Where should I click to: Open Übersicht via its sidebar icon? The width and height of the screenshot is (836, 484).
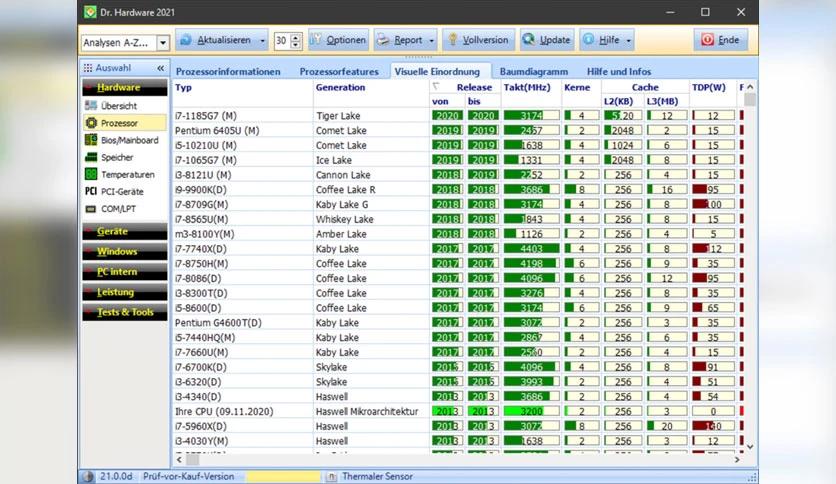[91, 106]
